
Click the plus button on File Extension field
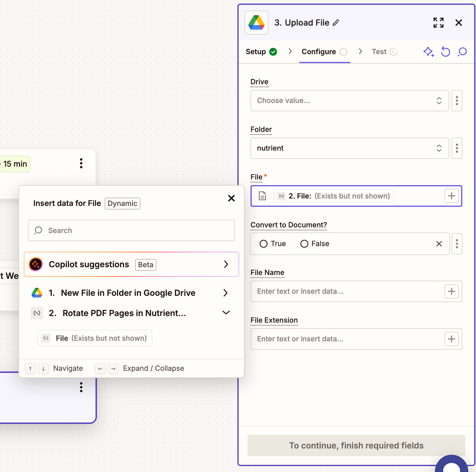(451, 339)
